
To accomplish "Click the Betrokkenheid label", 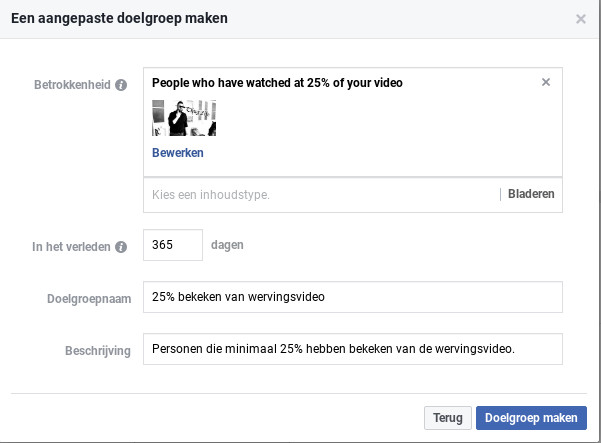I will [x=71, y=85].
